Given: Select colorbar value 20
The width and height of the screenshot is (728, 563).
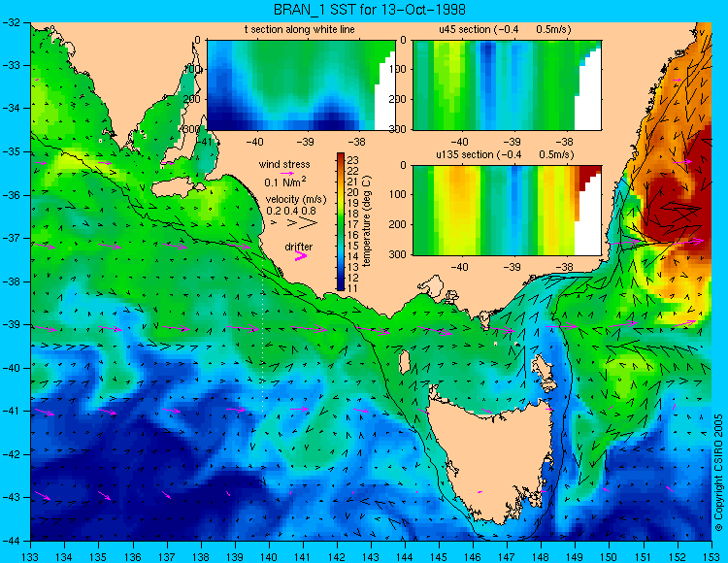Looking at the screenshot, I should [353, 192].
